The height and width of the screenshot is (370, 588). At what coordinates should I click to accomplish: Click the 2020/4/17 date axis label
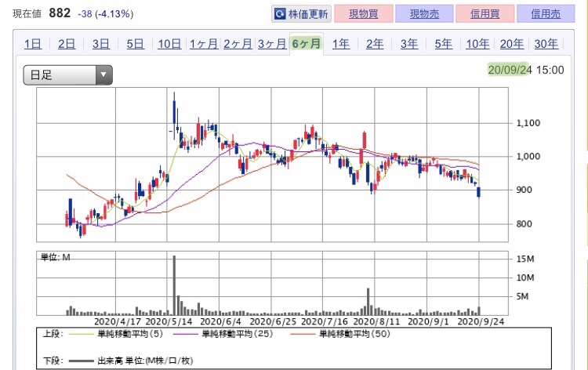(x=118, y=321)
